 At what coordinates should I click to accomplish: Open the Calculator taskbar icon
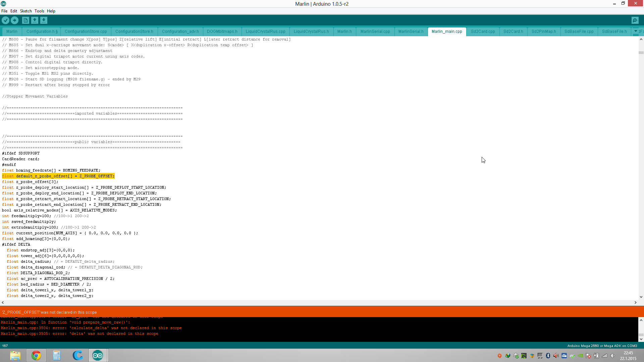tap(57, 355)
